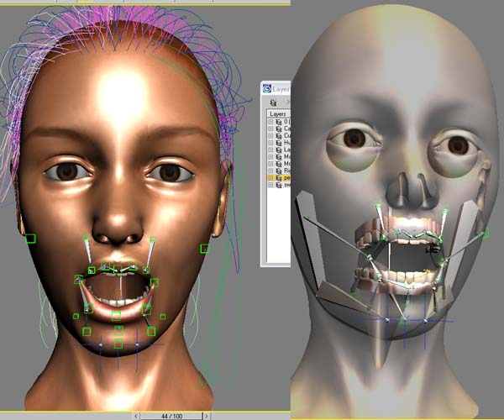Expand the layer starting with 'Cu'

[270, 136]
